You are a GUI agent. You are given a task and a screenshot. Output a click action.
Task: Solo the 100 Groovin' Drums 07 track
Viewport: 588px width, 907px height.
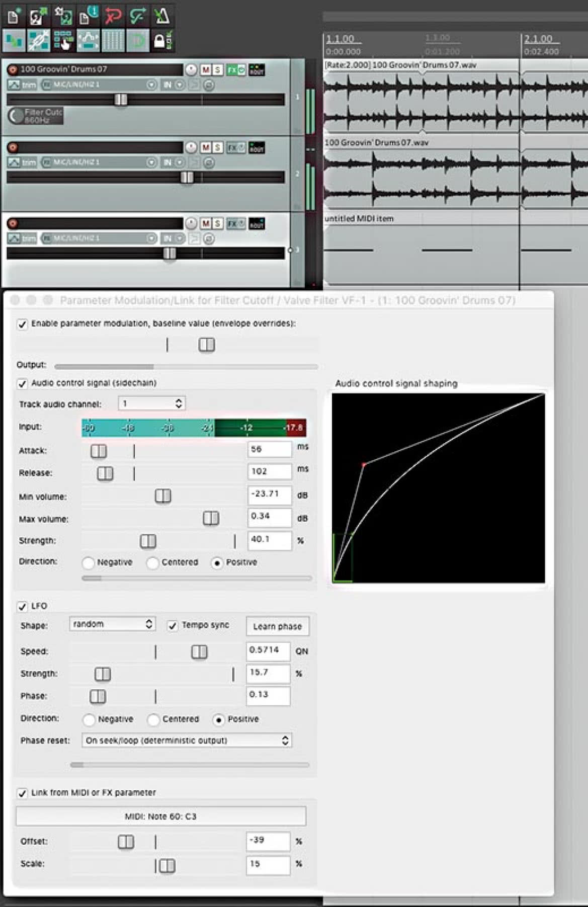[x=217, y=70]
